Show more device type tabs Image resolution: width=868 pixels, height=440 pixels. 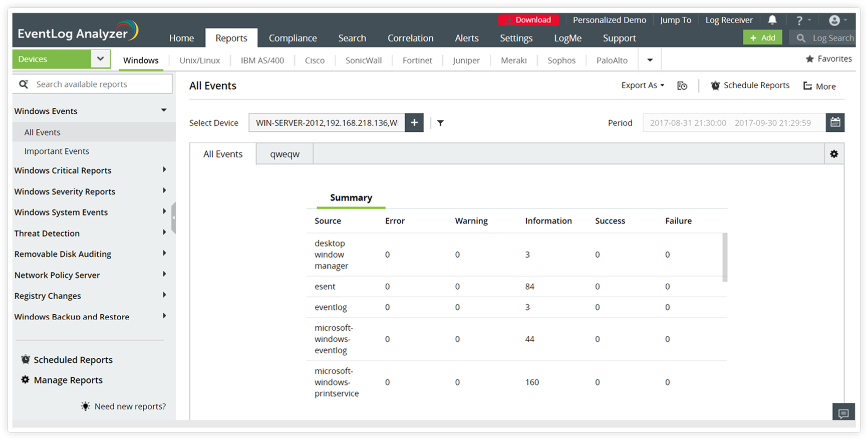pos(650,60)
